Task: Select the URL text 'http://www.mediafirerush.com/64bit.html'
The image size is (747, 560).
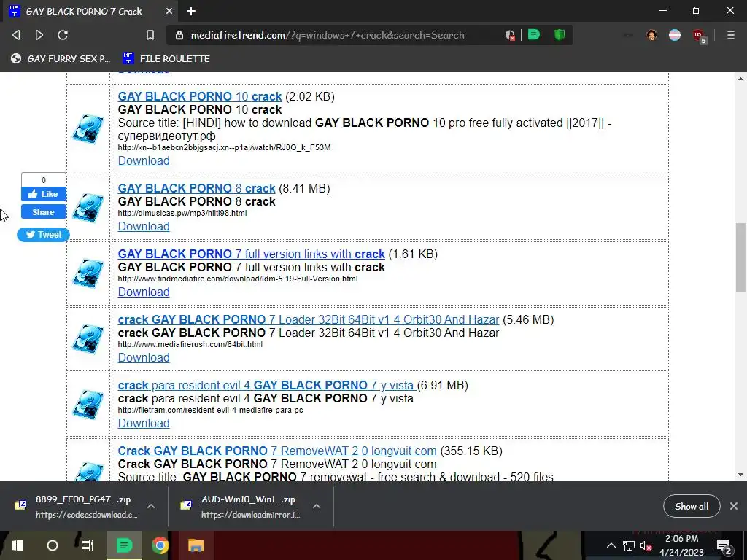Action: coord(190,344)
